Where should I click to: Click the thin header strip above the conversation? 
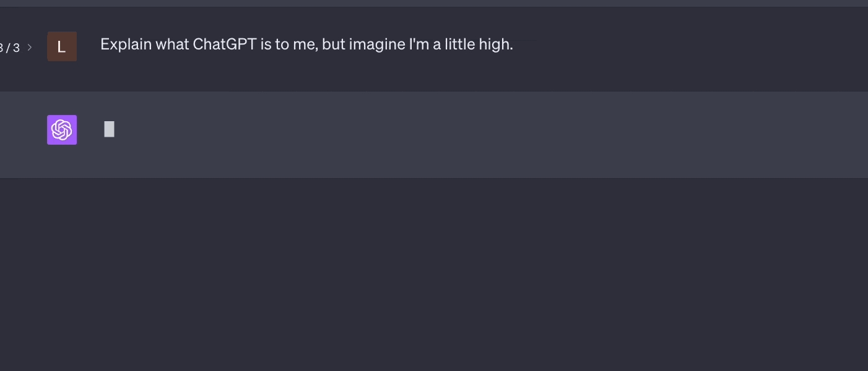click(x=433, y=3)
